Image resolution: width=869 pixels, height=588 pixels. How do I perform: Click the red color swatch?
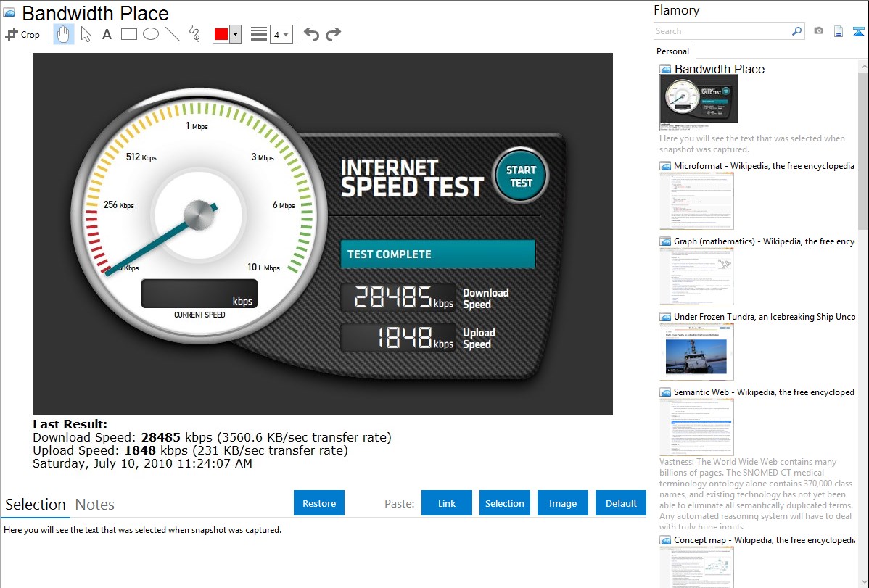[221, 34]
